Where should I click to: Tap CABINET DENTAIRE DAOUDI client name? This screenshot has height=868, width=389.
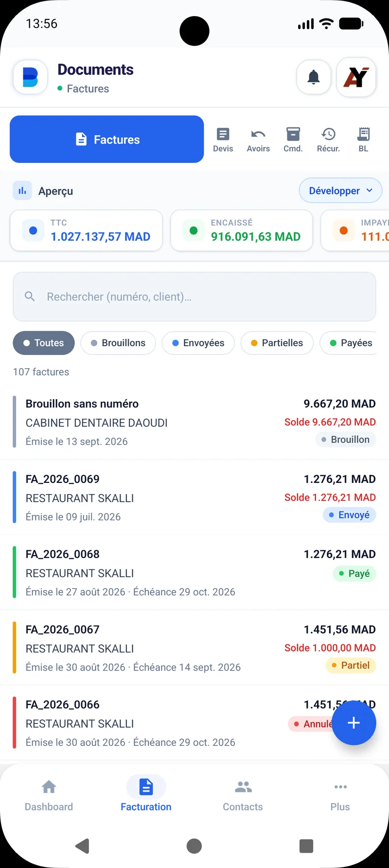[97, 423]
